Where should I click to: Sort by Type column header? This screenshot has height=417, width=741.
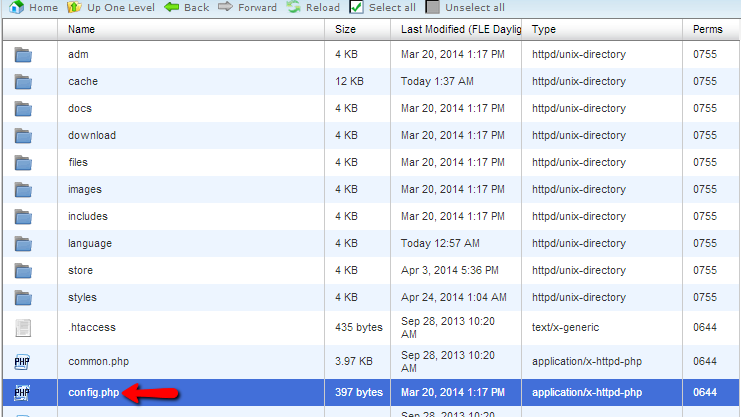(546, 29)
